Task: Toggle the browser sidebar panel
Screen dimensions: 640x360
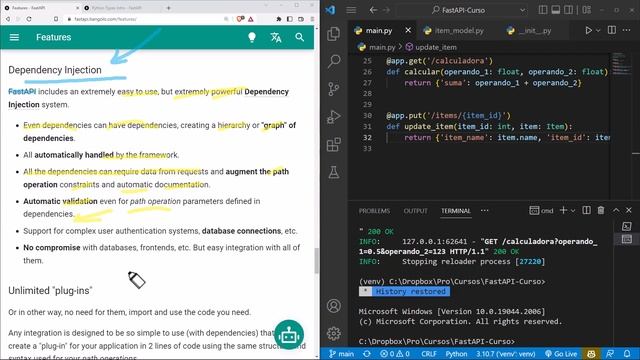Action: coord(290,19)
